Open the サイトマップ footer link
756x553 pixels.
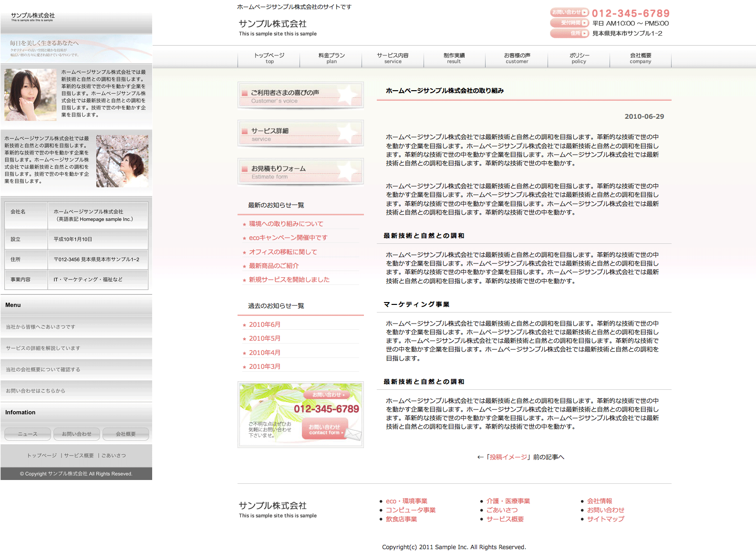[x=605, y=519]
